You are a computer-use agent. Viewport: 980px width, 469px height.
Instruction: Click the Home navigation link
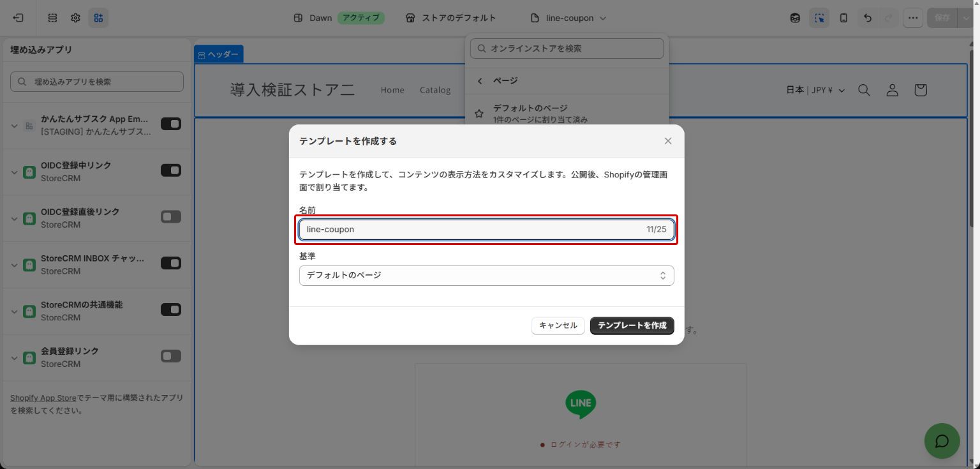(x=392, y=90)
